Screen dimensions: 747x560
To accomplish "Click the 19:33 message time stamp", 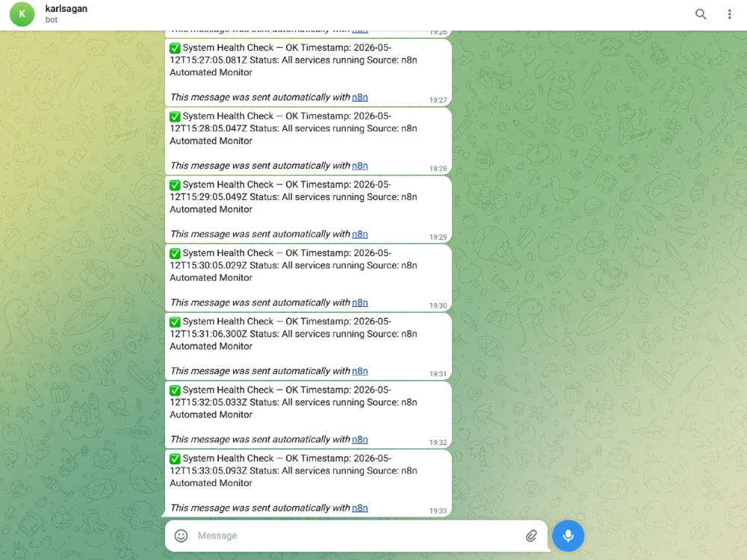I will pyautogui.click(x=438, y=511).
